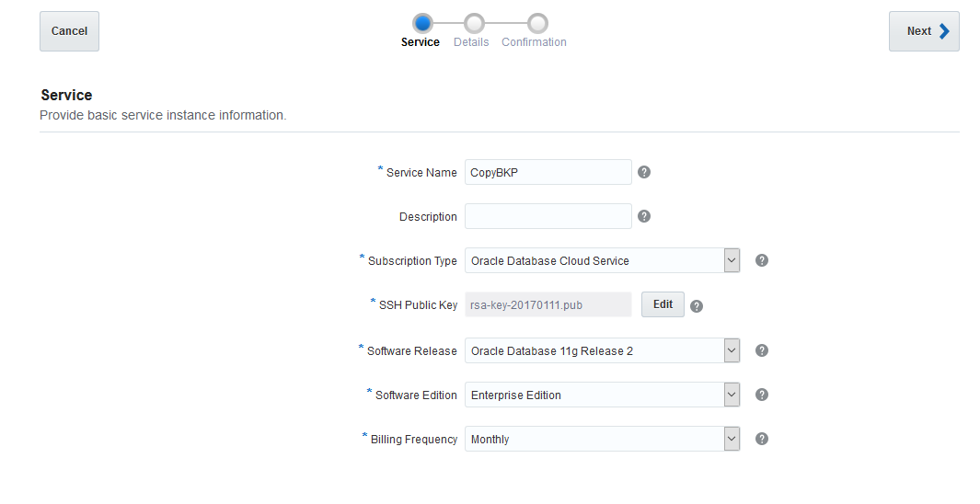Click help icon beside Description field
The height and width of the screenshot is (504, 980).
pyautogui.click(x=644, y=216)
